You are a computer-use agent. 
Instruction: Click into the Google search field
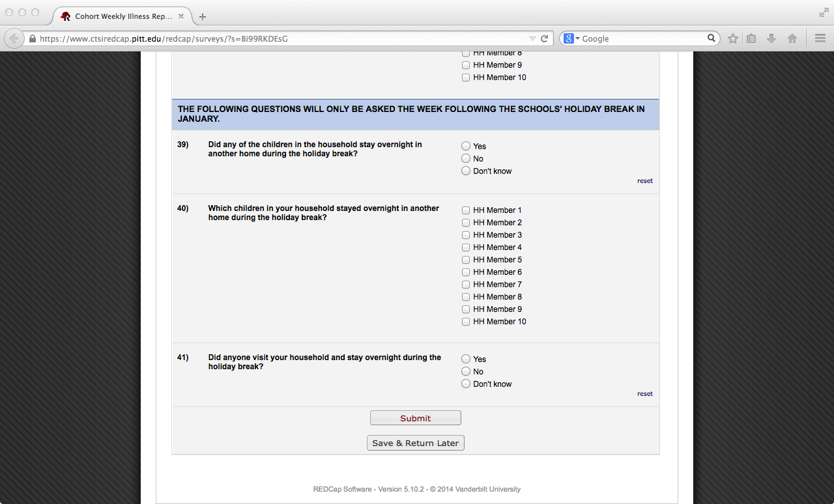pos(642,38)
